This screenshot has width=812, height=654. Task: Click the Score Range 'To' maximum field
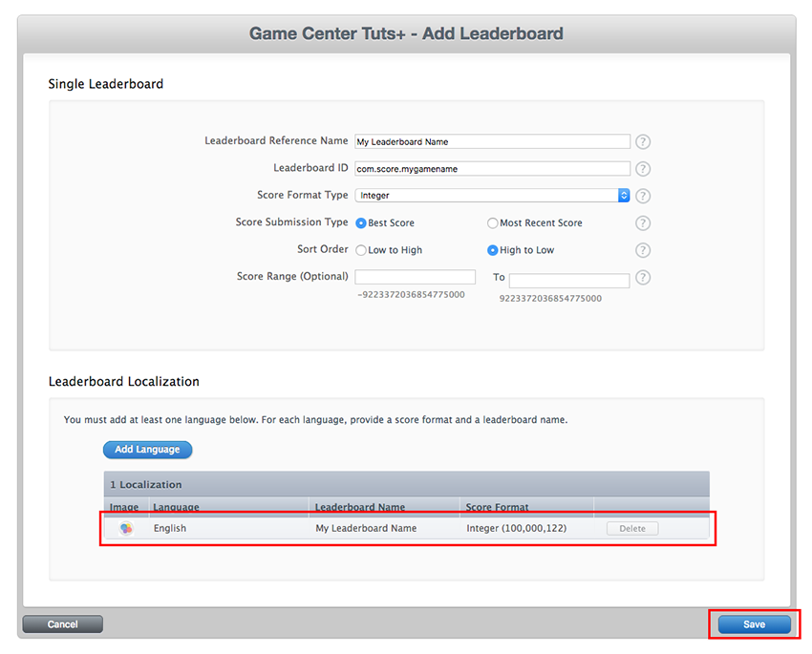coord(569,281)
